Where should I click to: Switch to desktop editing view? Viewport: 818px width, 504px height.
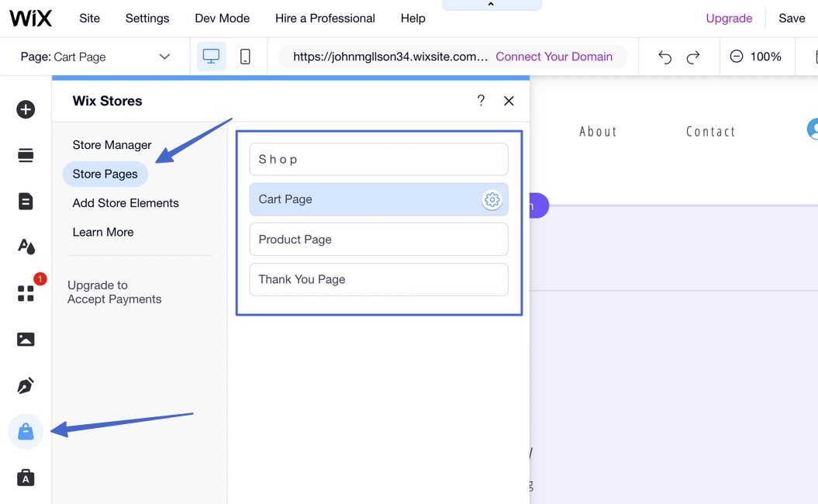point(211,56)
